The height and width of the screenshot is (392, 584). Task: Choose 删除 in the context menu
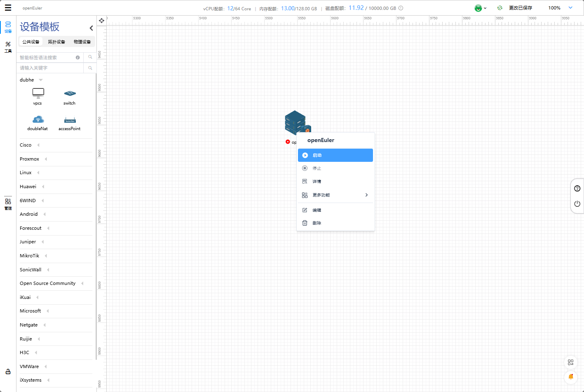point(335,223)
